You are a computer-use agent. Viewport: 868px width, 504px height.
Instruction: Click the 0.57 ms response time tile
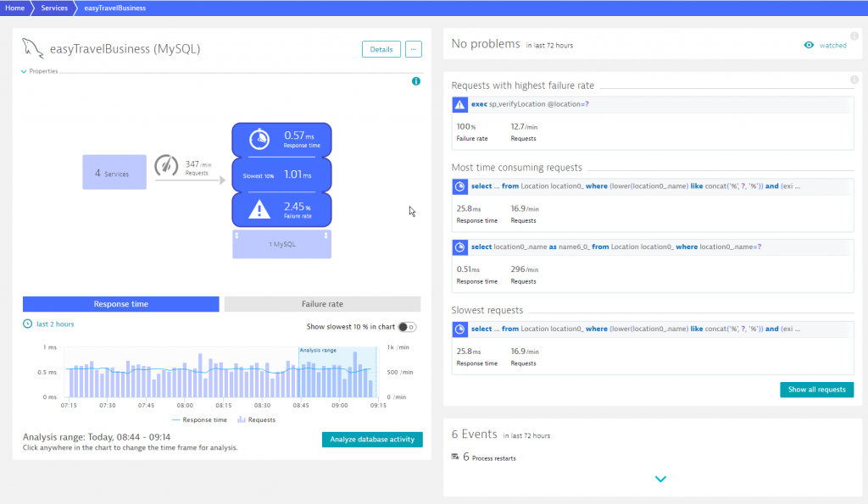281,140
